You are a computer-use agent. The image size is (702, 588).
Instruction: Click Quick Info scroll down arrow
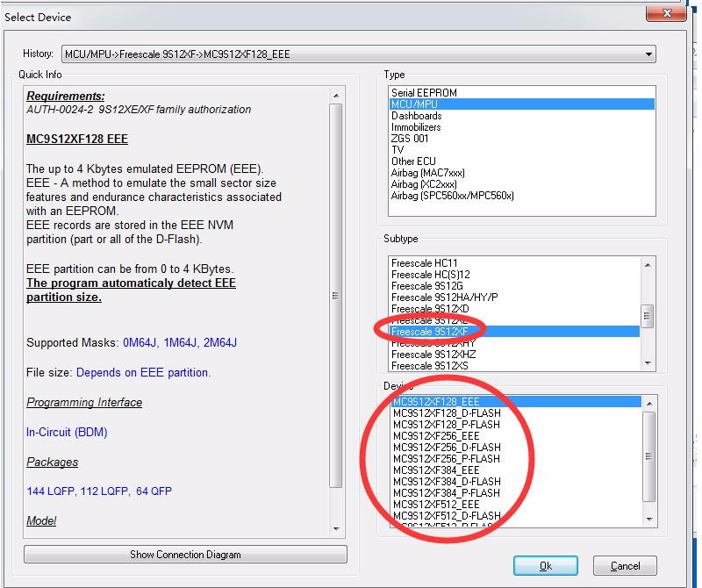coord(336,529)
